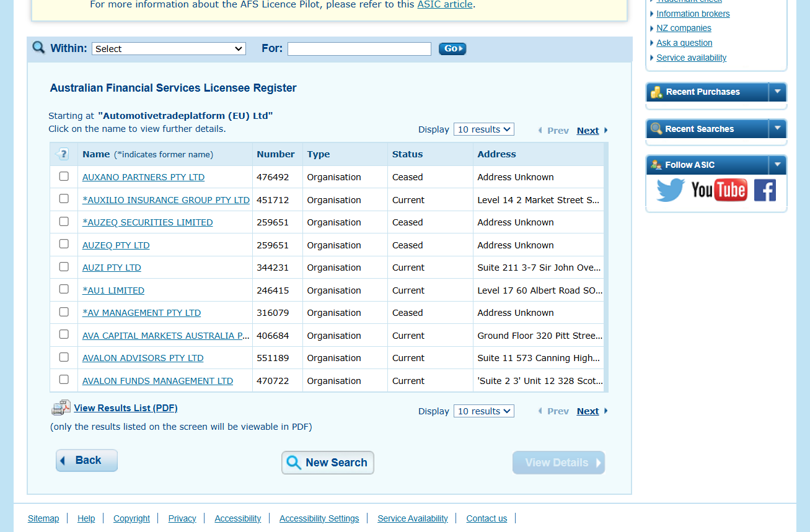The height and width of the screenshot is (532, 810).
Task: Go to Next page via bottom link
Action: tap(588, 411)
